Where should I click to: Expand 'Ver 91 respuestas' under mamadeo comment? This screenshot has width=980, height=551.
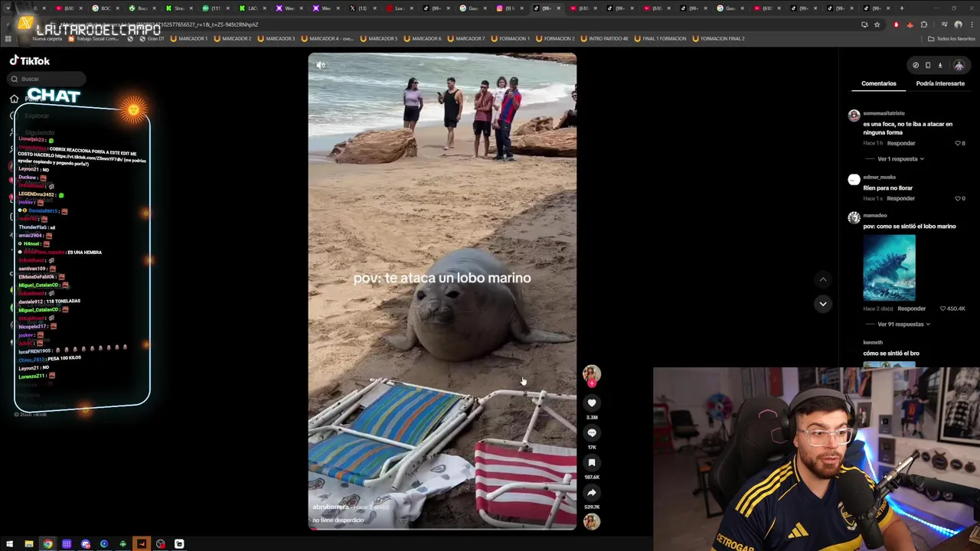coord(903,324)
